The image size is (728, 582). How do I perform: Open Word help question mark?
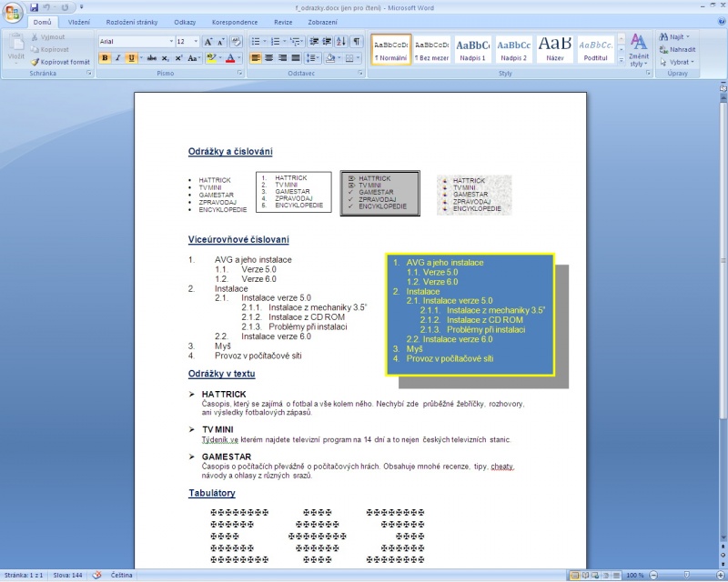721,21
